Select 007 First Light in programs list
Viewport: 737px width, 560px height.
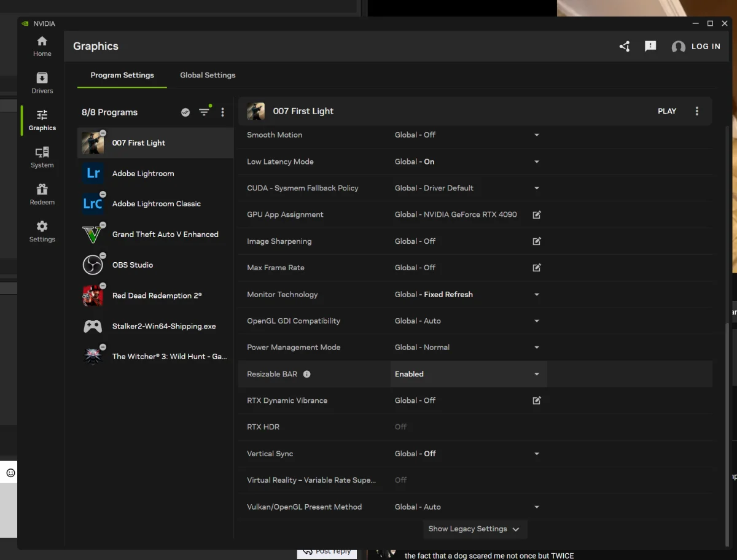(x=155, y=143)
